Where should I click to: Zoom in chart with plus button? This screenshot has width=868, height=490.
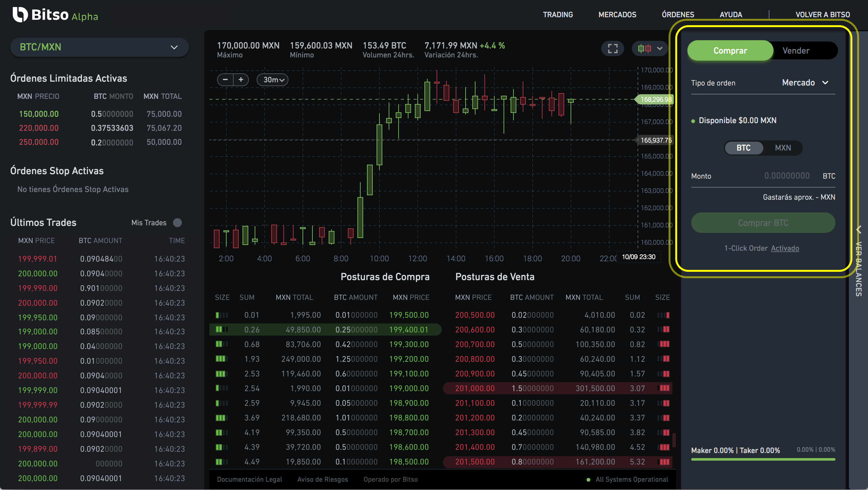[x=241, y=80]
